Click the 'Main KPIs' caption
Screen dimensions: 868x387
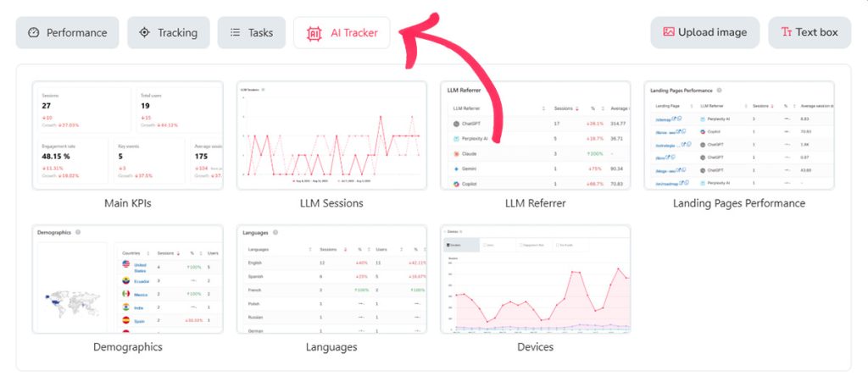pyautogui.click(x=128, y=203)
